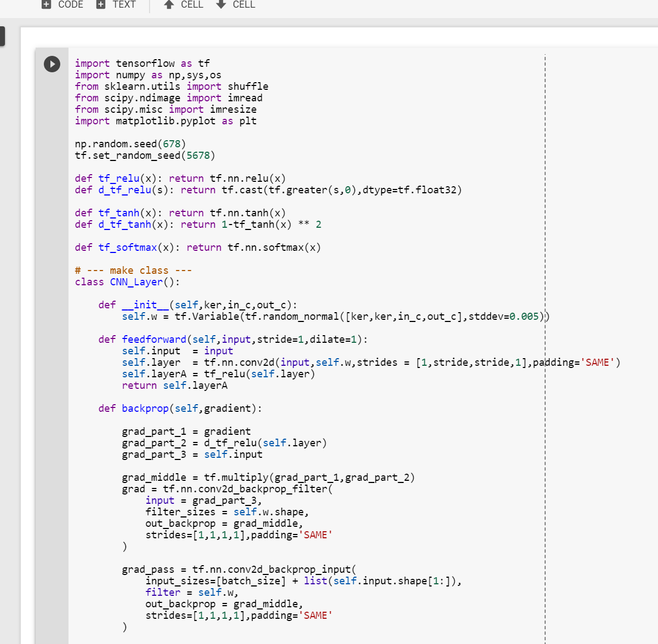Move cell up with CELL arrow
The height and width of the screenshot is (644, 658).
[184, 4]
